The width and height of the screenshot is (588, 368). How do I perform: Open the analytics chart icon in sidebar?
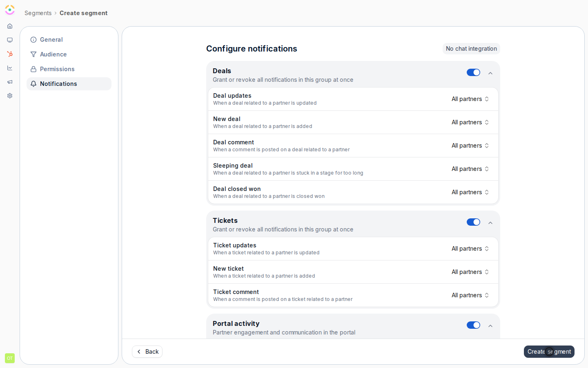click(10, 68)
